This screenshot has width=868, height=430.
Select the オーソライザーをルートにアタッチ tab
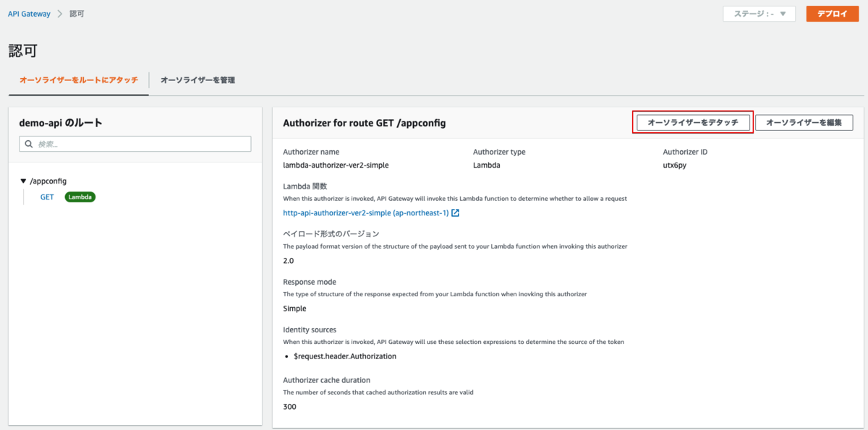coord(79,80)
